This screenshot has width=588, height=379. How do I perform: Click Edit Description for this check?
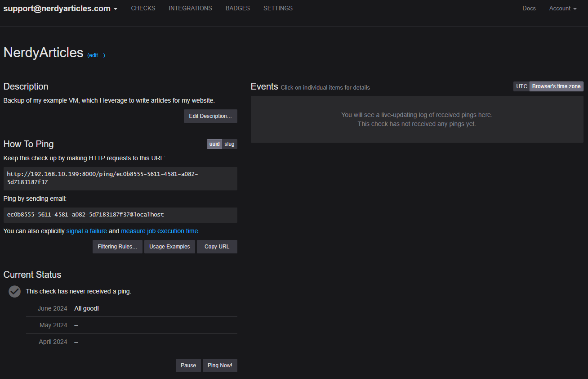click(x=210, y=116)
